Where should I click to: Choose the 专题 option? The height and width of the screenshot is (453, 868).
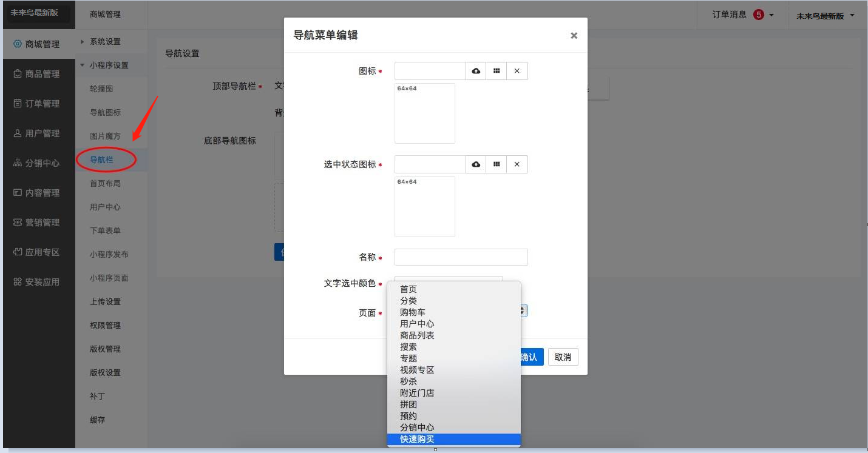(x=454, y=358)
